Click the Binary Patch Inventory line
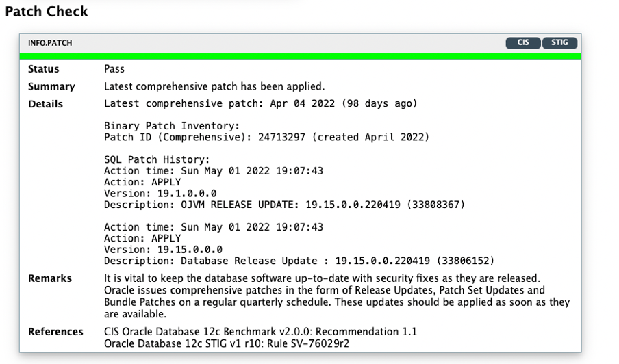The image size is (619, 364). (x=172, y=126)
